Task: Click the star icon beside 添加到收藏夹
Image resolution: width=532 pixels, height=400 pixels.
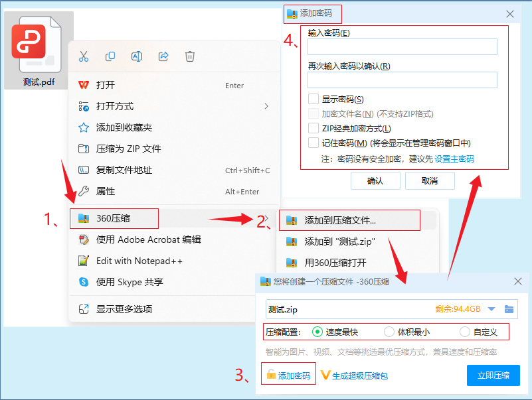Action: (x=84, y=127)
